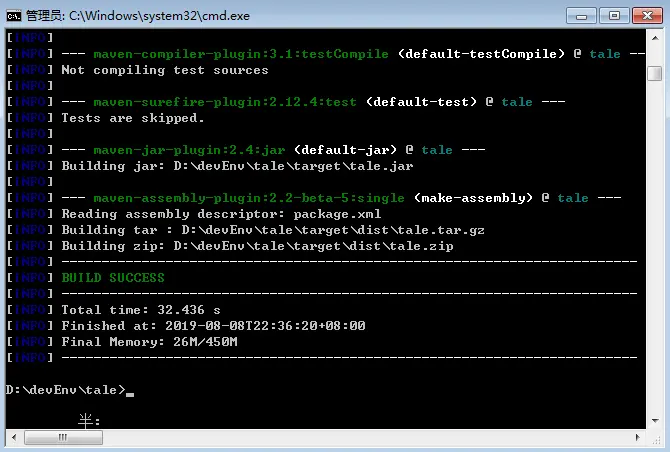This screenshot has width=670, height=452.
Task: Click the '(default-test)' text
Action: (x=421, y=102)
